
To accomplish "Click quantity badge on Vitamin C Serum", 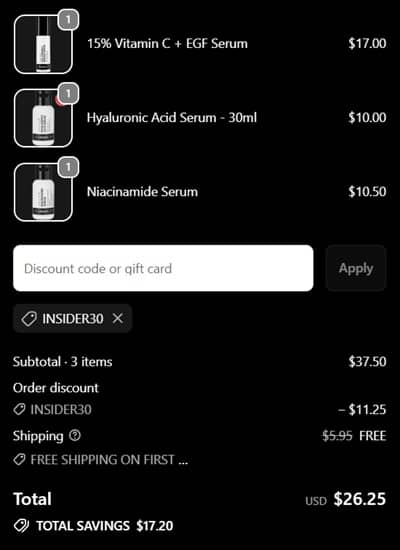I will click(x=68, y=20).
